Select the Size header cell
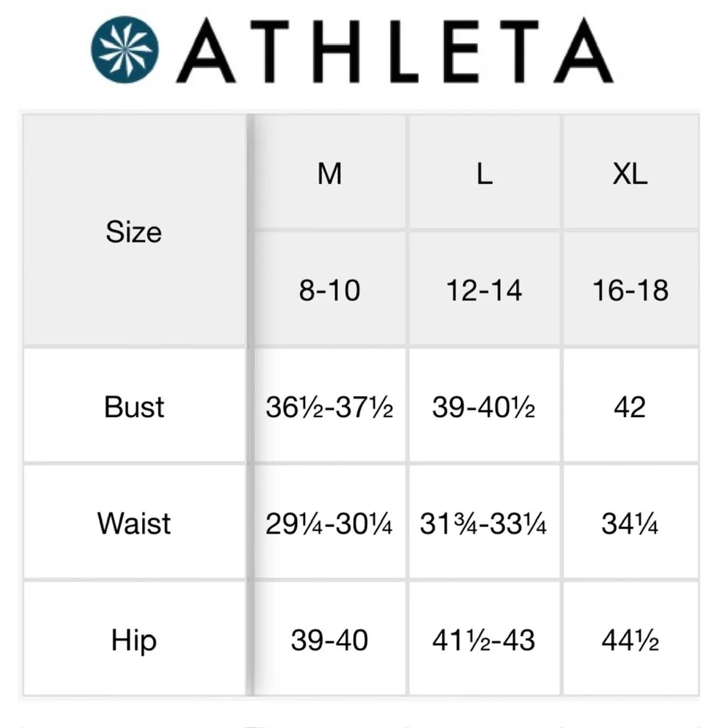The image size is (728, 728). pyautogui.click(x=134, y=232)
